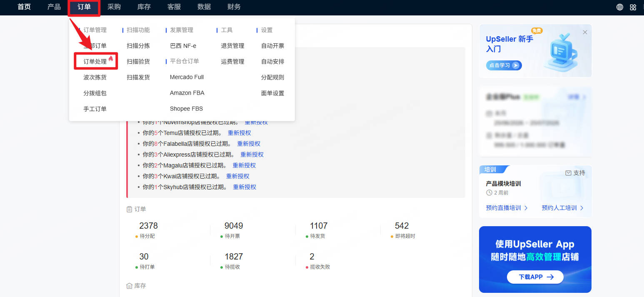This screenshot has height=297, width=644.
Task: Click 重新授权 for Aliexpress stores
Action: pos(252,155)
